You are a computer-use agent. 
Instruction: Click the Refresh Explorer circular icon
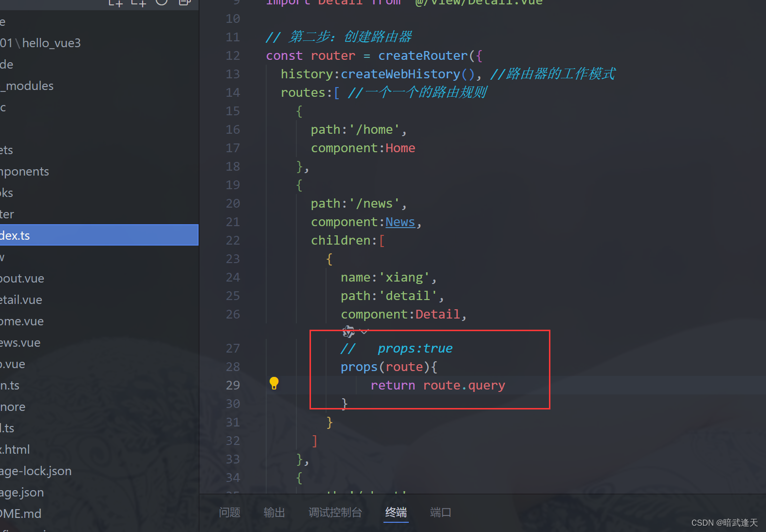click(x=162, y=1)
